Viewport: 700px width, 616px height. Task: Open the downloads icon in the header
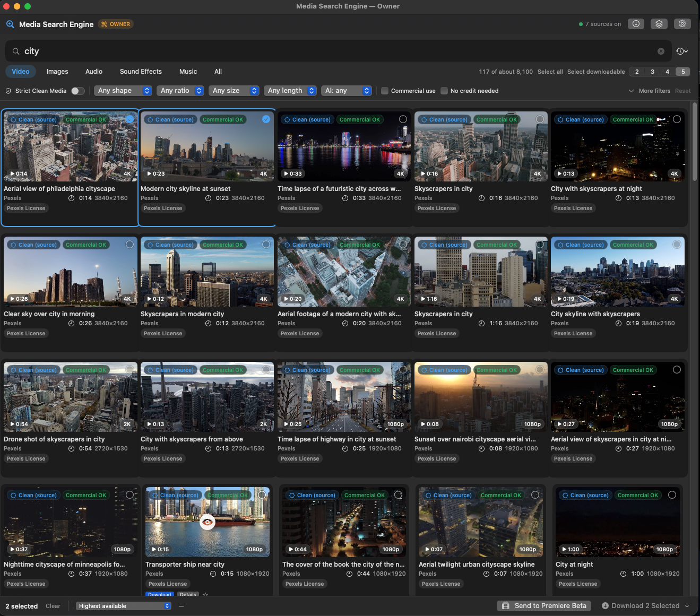click(636, 24)
